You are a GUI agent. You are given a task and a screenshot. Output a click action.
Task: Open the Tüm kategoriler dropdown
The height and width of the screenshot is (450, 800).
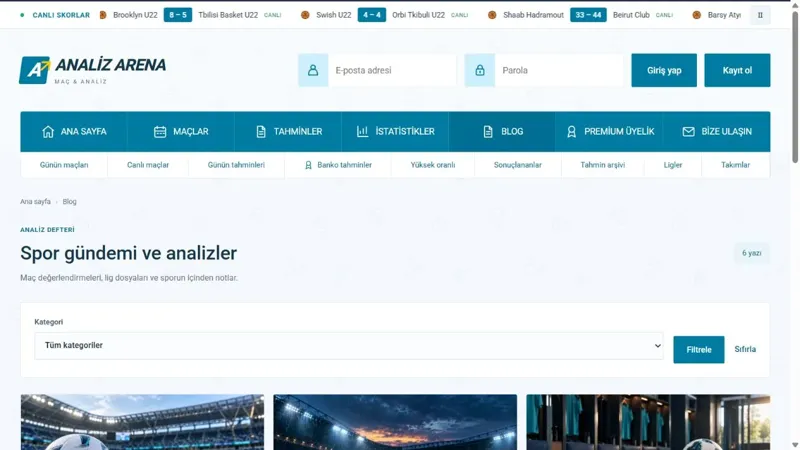[349, 345]
